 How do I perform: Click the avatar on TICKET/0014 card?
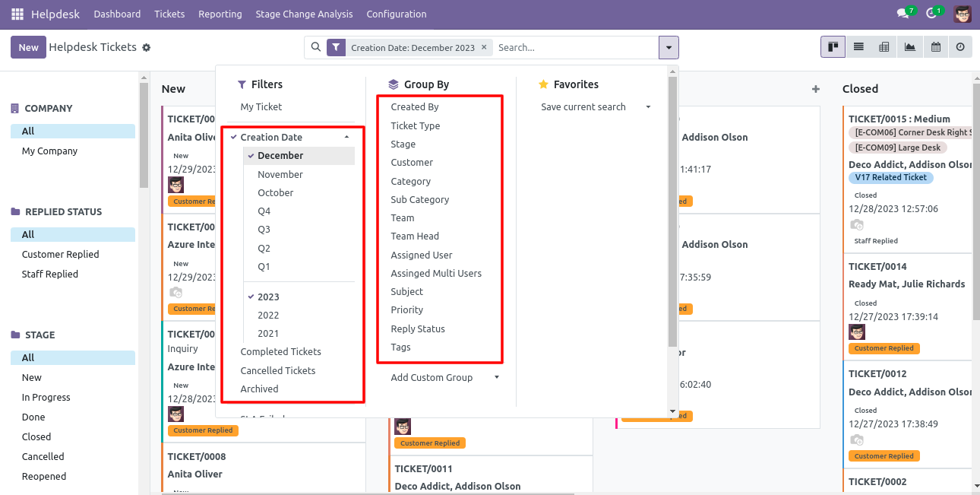857,332
